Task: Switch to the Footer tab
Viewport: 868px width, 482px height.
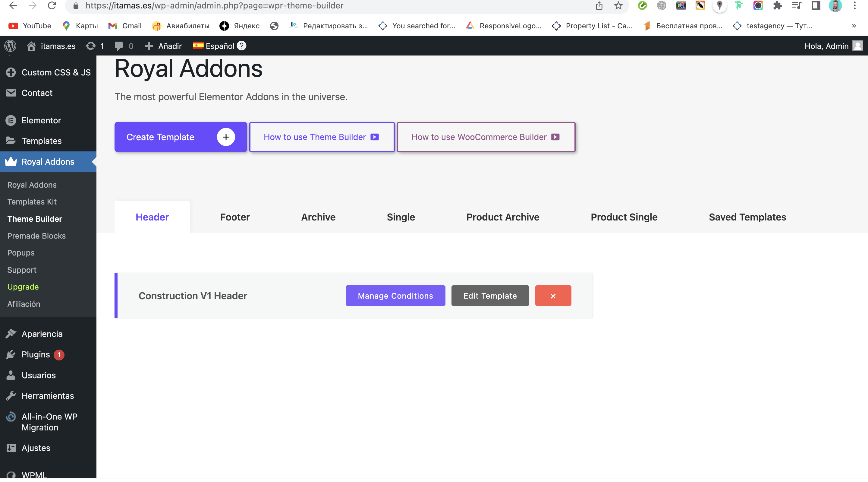Action: pyautogui.click(x=235, y=217)
